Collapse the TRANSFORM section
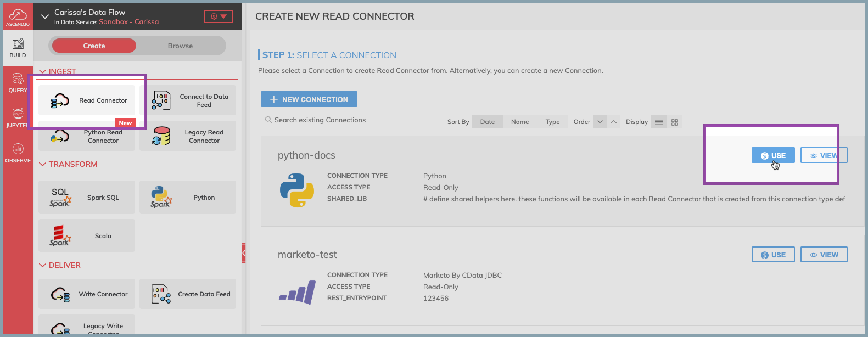This screenshot has width=868, height=337. 42,164
